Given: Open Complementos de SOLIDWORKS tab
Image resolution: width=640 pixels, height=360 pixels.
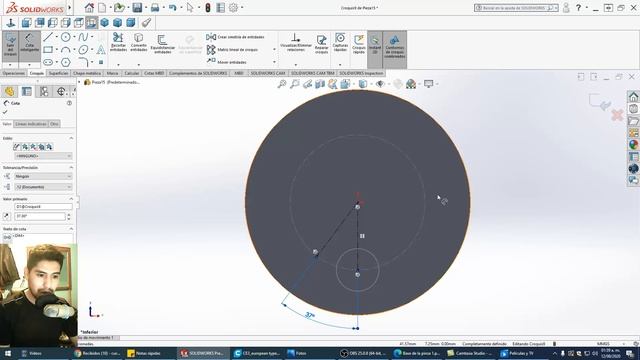Looking at the screenshot, I should [x=198, y=73].
